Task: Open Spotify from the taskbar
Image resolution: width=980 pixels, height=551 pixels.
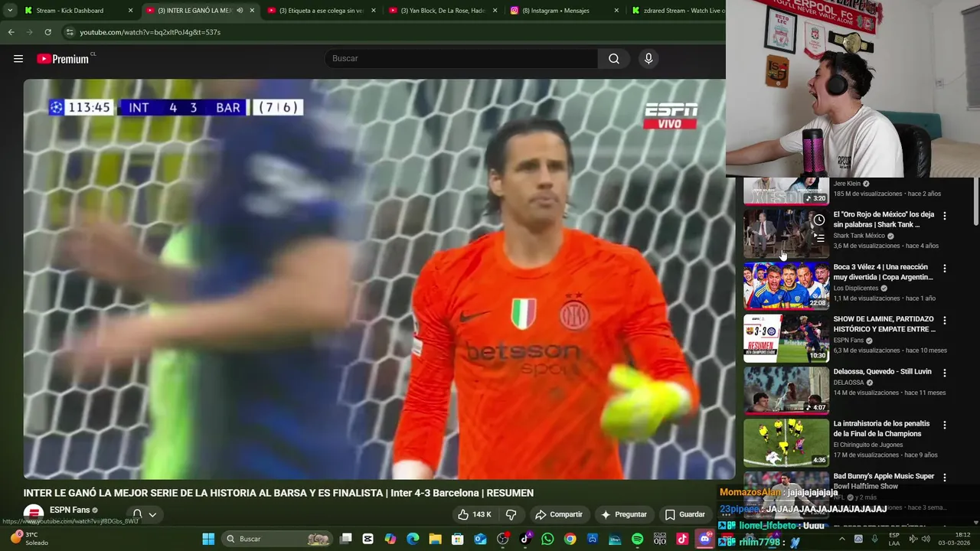Action: (637, 539)
